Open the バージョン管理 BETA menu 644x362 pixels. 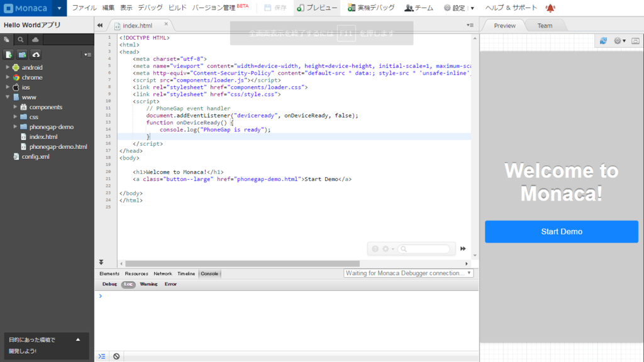pyautogui.click(x=220, y=8)
